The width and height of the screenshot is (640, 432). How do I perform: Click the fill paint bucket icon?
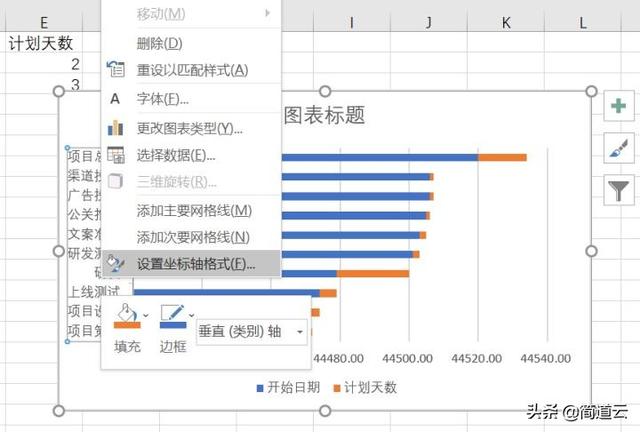pyautogui.click(x=125, y=313)
